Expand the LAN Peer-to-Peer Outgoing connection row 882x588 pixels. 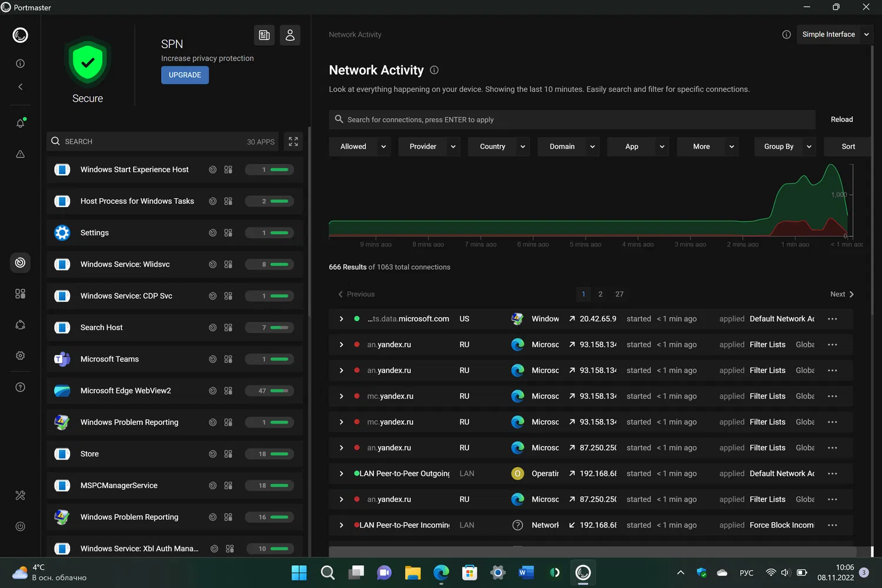point(341,473)
